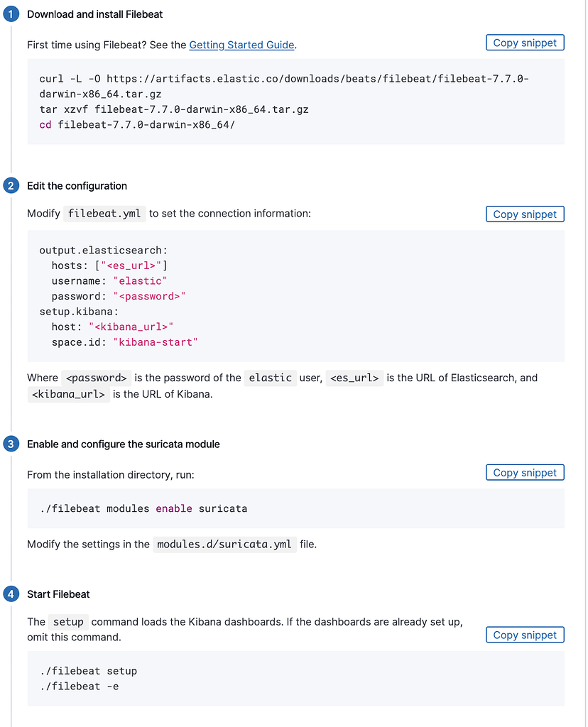588x727 pixels.
Task: Click the elastic user inline code token
Action: [x=271, y=378]
